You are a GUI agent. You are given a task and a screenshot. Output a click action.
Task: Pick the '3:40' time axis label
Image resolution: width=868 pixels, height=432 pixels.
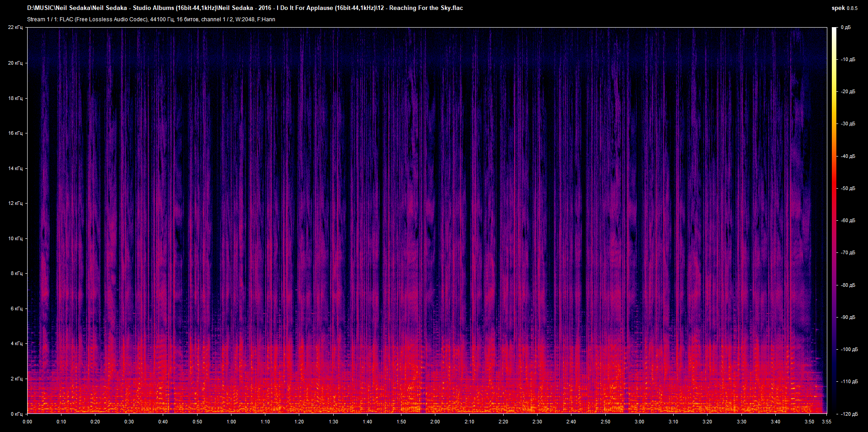pos(776,422)
